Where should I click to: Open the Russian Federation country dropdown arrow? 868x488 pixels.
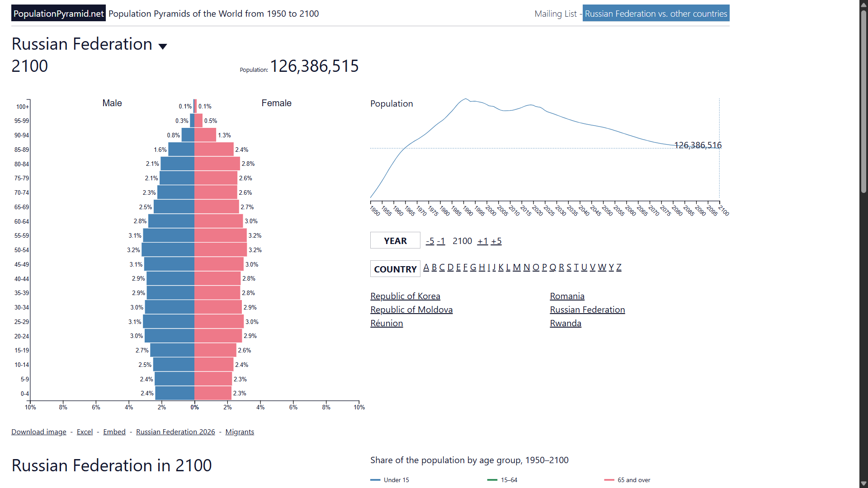pos(163,46)
